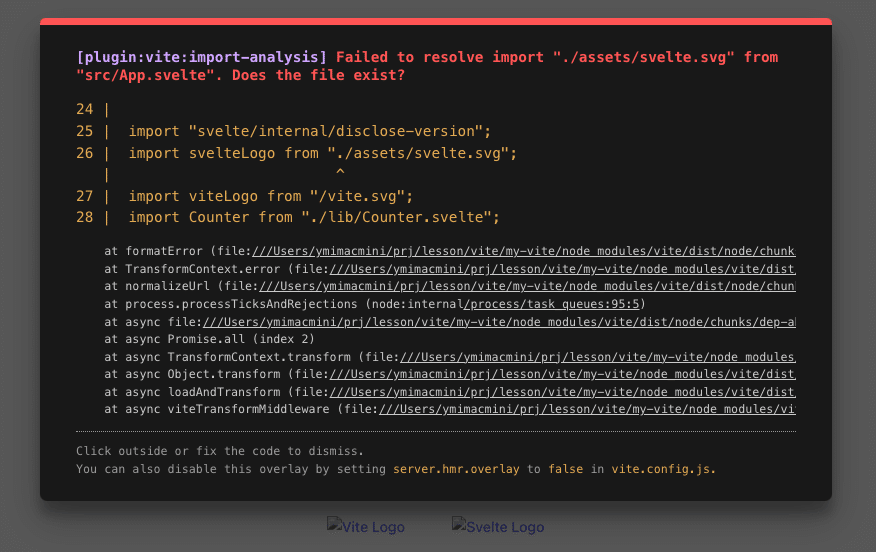This screenshot has width=876, height=552.
Task: Click the [plugin:vite:import-analysis] label
Action: (x=202, y=57)
